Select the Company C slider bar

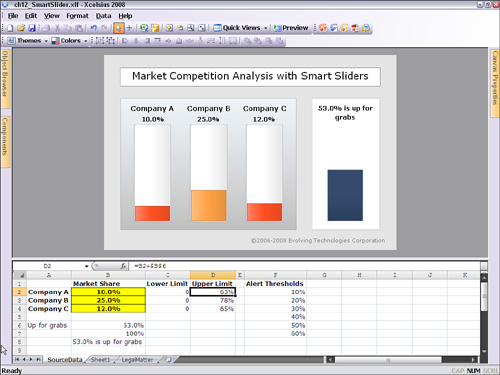point(264,173)
